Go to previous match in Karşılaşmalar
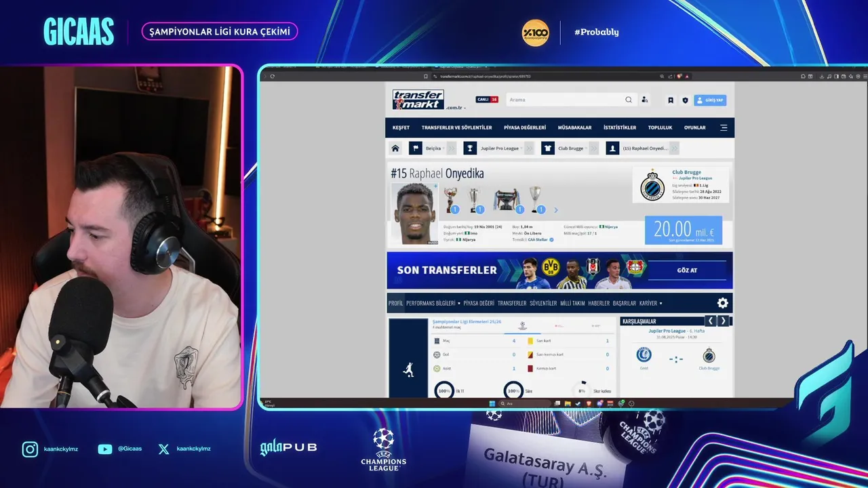The width and height of the screenshot is (868, 488). (x=711, y=321)
